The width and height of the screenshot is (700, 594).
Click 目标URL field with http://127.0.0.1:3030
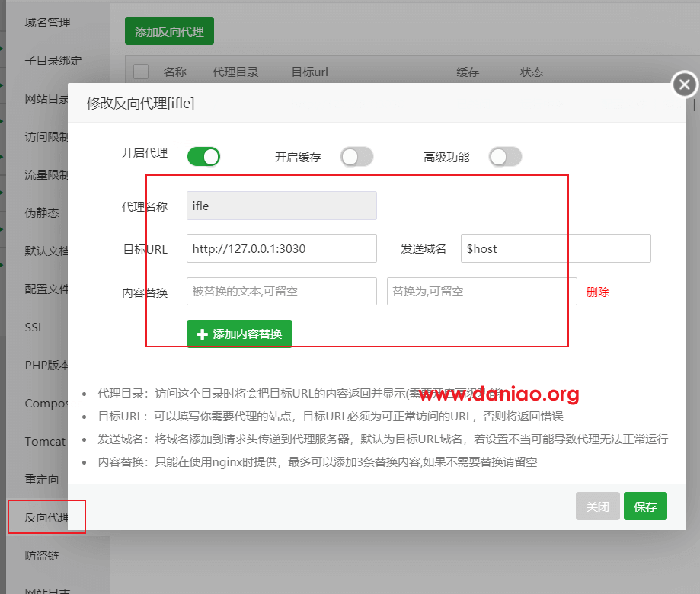[x=282, y=248]
